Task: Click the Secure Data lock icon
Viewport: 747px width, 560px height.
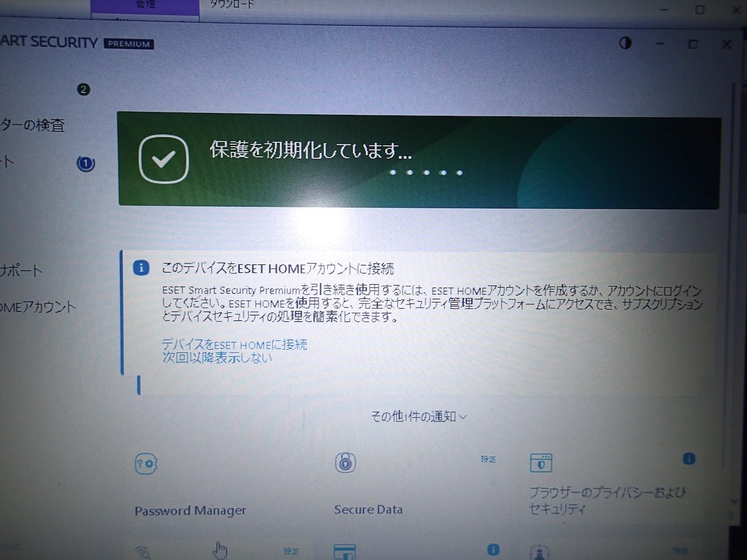Action: [x=345, y=463]
